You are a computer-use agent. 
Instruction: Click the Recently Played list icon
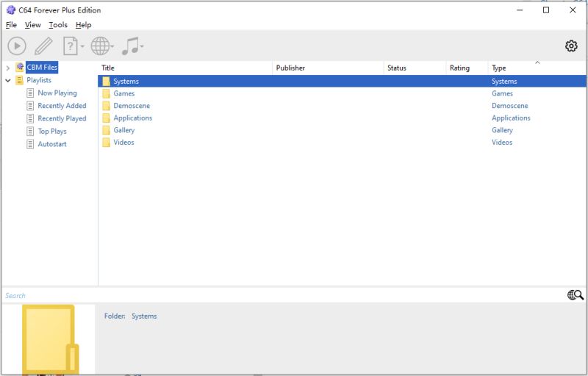point(30,119)
